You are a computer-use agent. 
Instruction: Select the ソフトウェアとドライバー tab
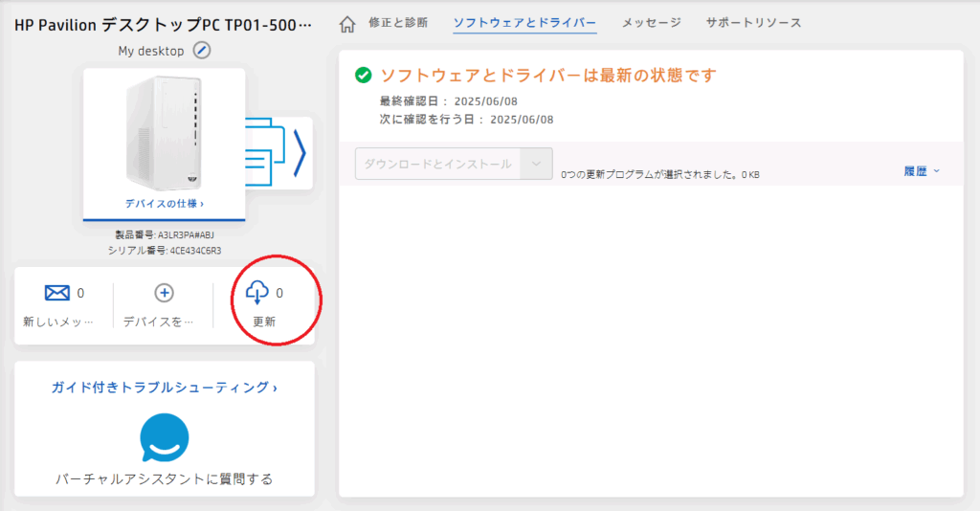tap(524, 23)
